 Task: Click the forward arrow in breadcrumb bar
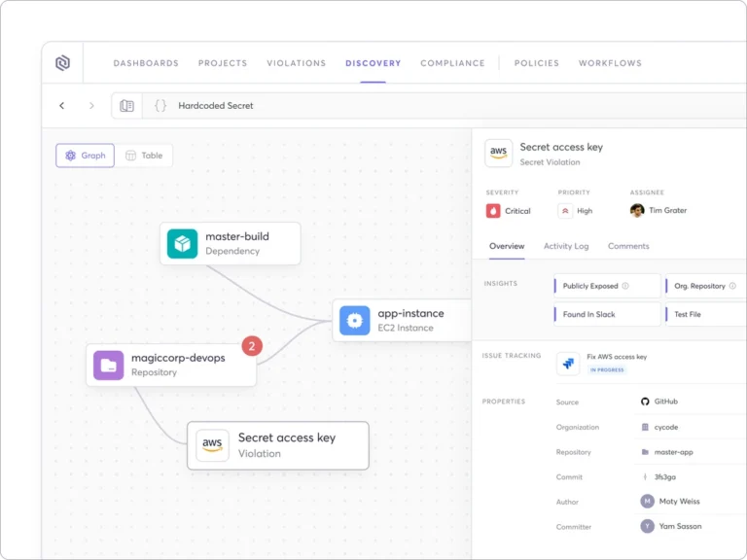pyautogui.click(x=91, y=105)
